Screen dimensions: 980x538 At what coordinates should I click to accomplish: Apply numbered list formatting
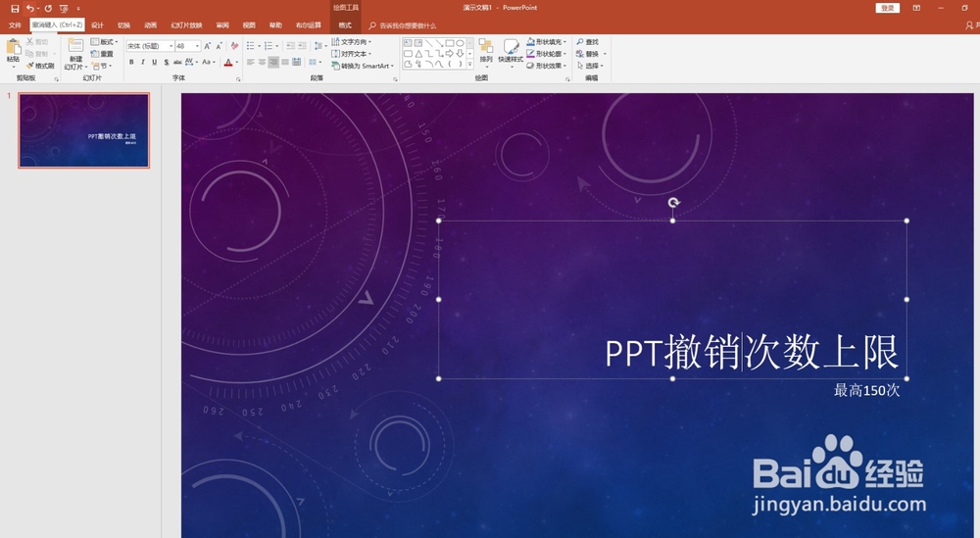pyautogui.click(x=270, y=46)
